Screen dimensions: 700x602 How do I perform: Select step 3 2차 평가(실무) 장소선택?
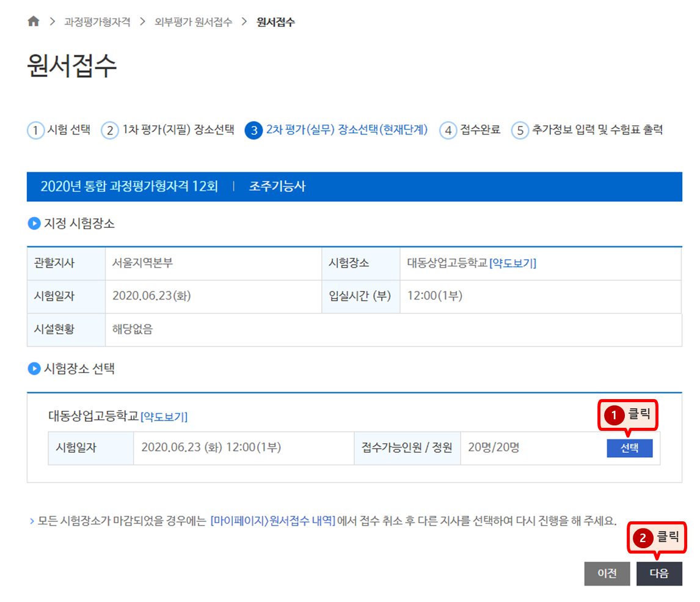click(x=337, y=130)
